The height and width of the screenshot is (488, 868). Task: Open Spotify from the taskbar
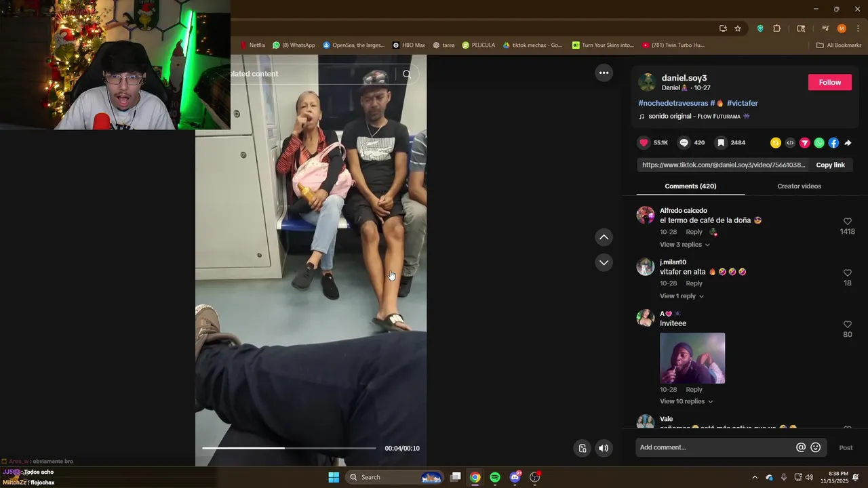coord(495,477)
